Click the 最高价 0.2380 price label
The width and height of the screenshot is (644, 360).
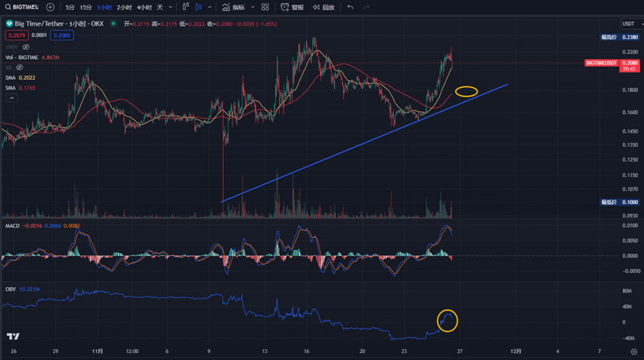pos(619,37)
